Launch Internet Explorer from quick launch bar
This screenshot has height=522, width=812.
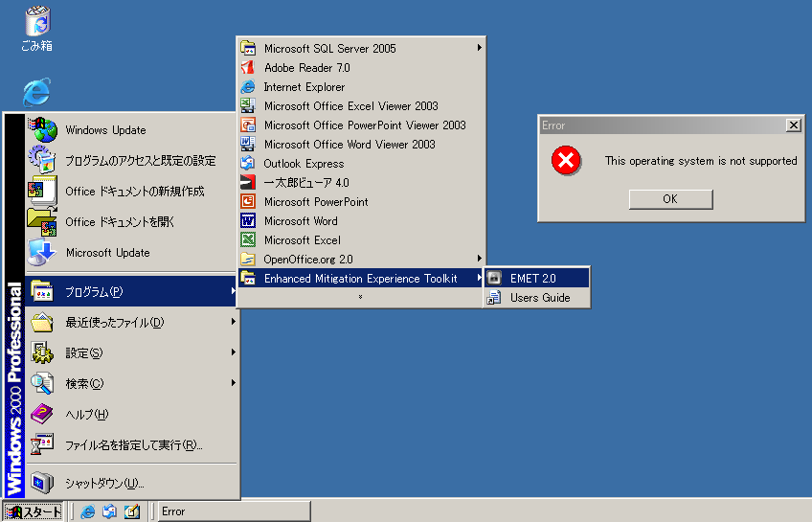point(88,511)
